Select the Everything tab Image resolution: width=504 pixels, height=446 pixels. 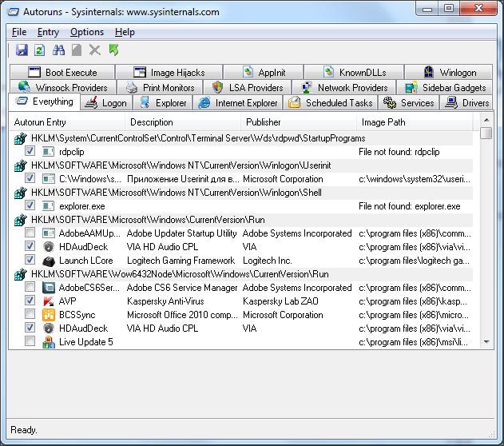[45, 102]
